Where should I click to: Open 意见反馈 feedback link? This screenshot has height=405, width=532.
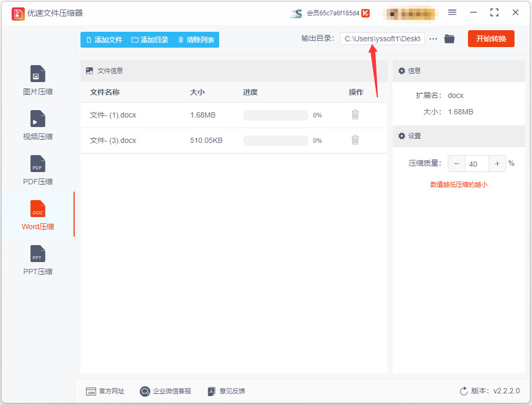[x=227, y=391]
